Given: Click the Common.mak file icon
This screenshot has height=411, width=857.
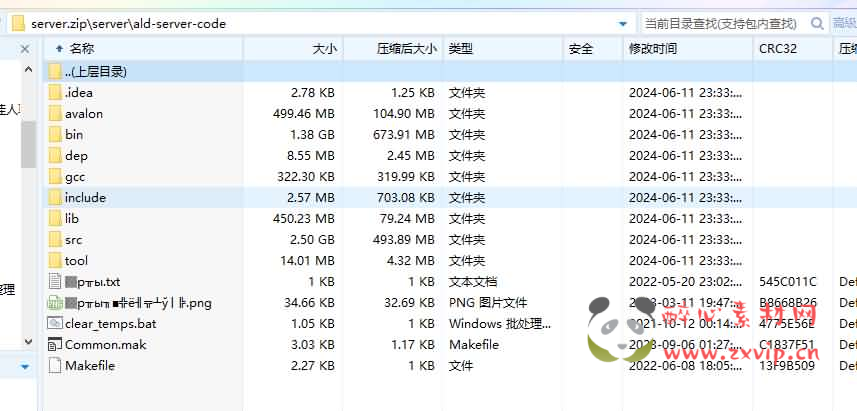Looking at the screenshot, I should (x=55, y=345).
